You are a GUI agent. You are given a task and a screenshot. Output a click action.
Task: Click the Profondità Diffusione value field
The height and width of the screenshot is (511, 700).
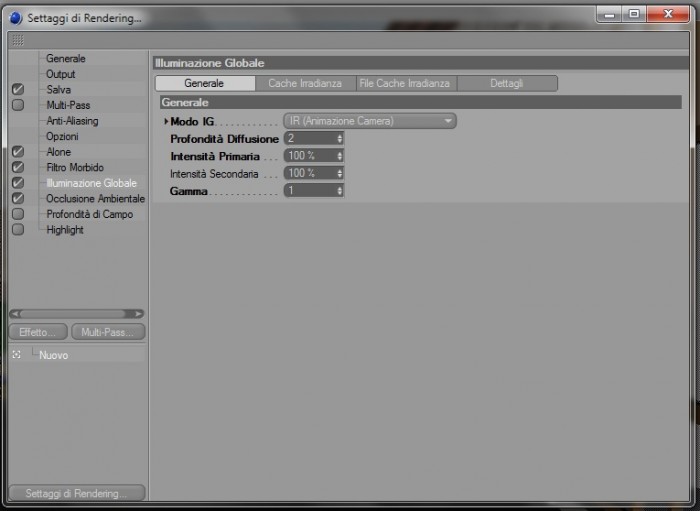pyautogui.click(x=310, y=138)
